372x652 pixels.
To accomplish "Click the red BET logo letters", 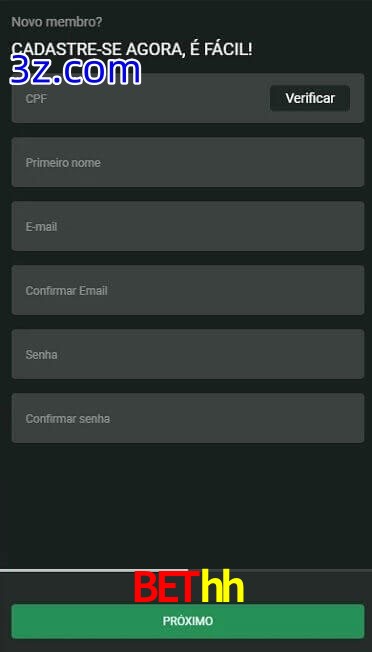I will point(164,588).
